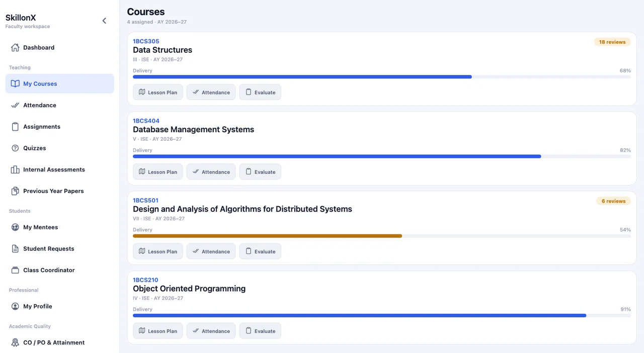Click the Database Management Systems title
The image size is (644, 353).
point(193,129)
